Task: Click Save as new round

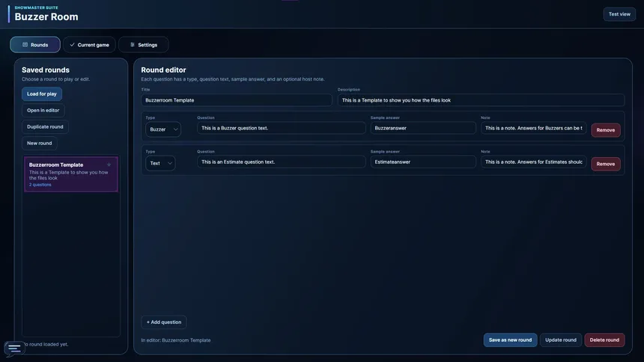Action: click(x=510, y=340)
